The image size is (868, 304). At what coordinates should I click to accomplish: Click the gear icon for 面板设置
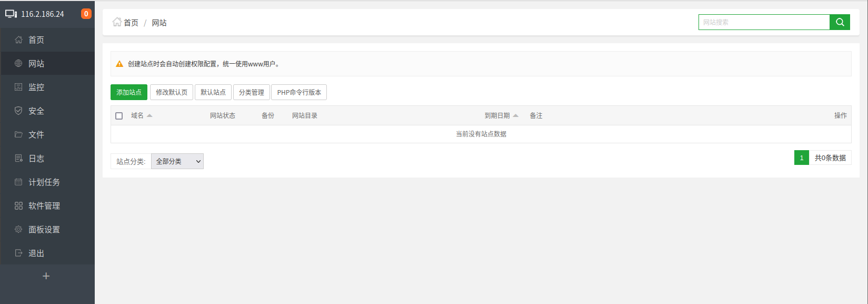tap(18, 229)
